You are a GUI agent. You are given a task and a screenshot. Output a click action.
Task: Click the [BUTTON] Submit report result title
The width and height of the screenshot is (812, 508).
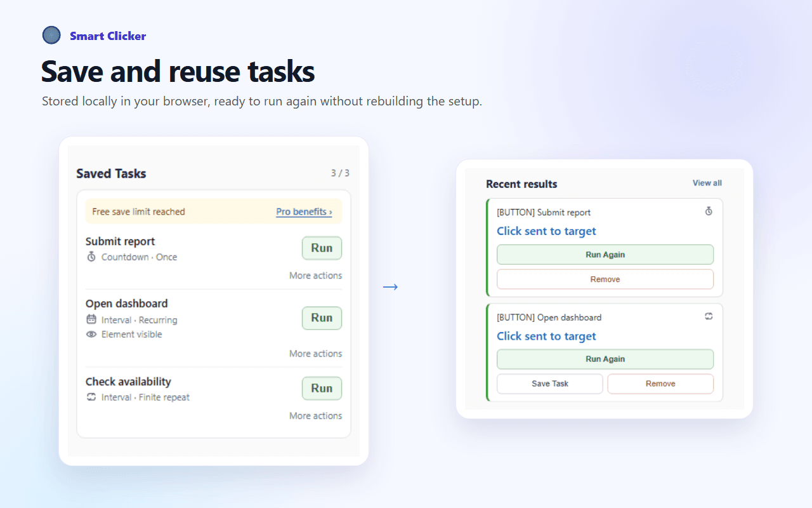pos(544,213)
